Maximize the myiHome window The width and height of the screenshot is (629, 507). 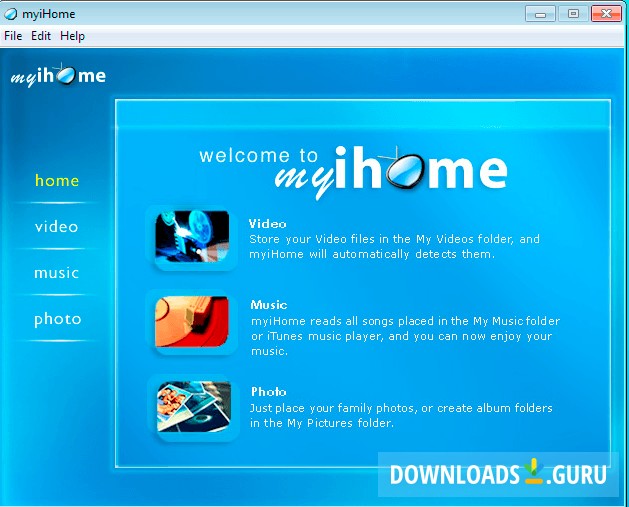click(x=573, y=14)
